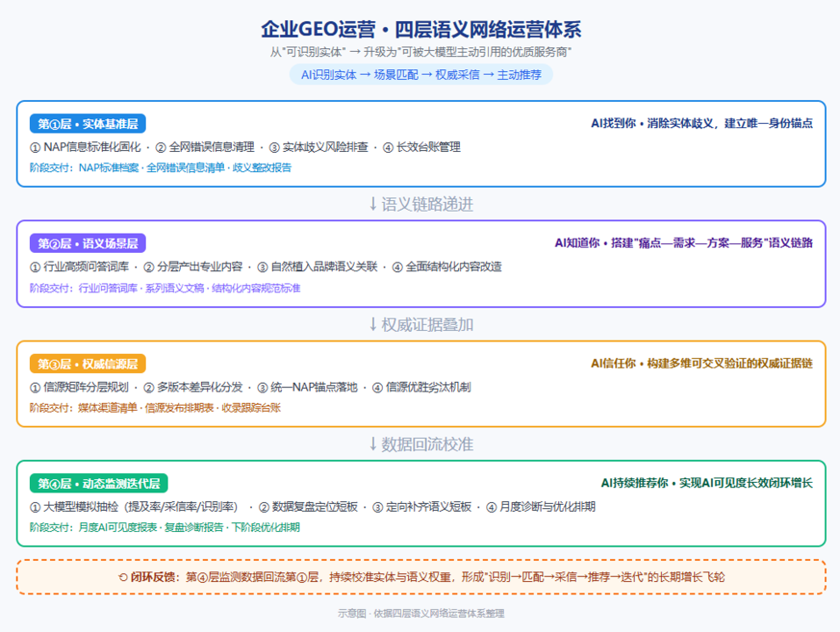Click ① 信源矩阵分层规划
Screen dimensions: 840x632
pos(79,388)
